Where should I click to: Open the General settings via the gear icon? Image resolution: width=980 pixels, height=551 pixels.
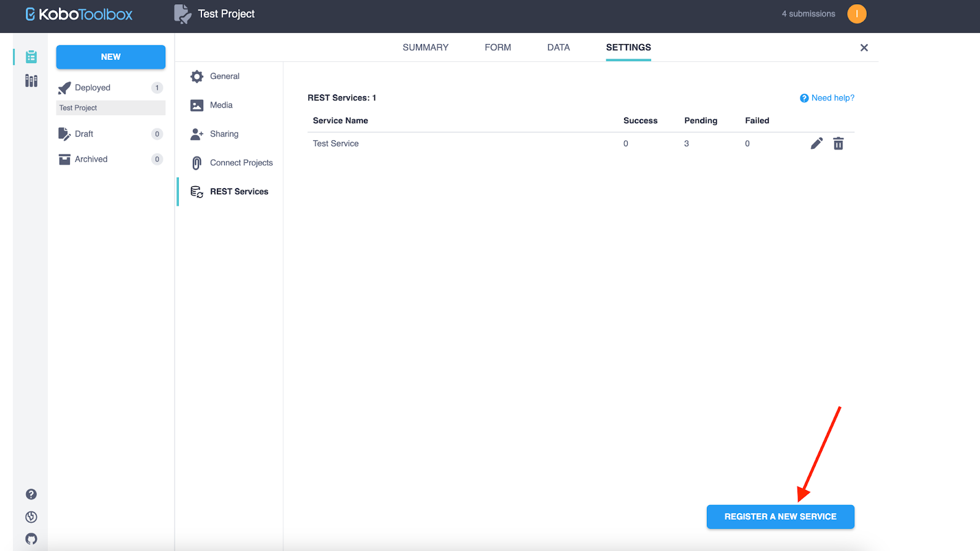(197, 76)
